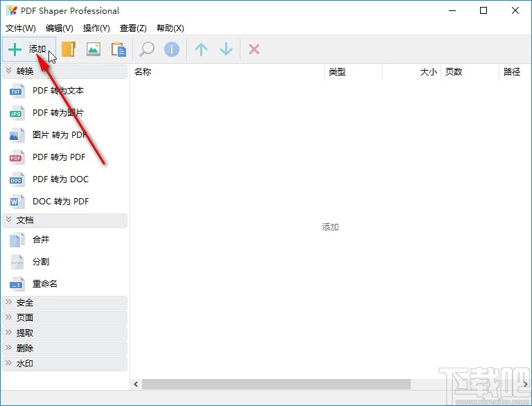Click the move up arrow icon
Viewport: 532px width, 406px height.
pos(201,50)
